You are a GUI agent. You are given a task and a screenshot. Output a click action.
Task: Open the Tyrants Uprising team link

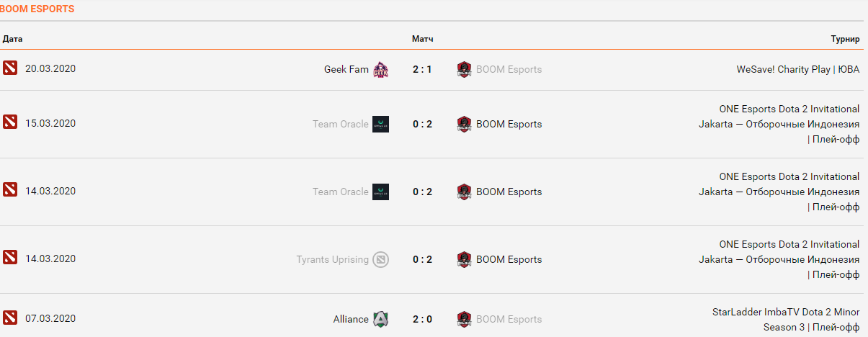pyautogui.click(x=332, y=259)
